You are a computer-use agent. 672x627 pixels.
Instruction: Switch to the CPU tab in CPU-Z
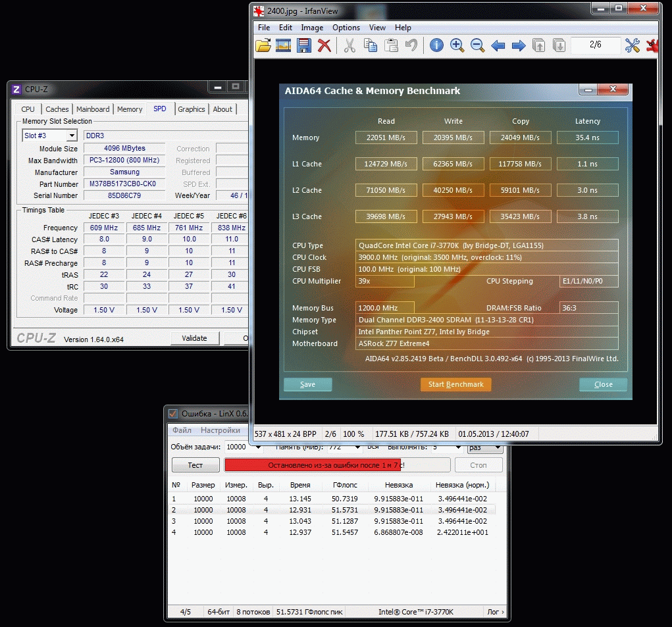coord(28,109)
